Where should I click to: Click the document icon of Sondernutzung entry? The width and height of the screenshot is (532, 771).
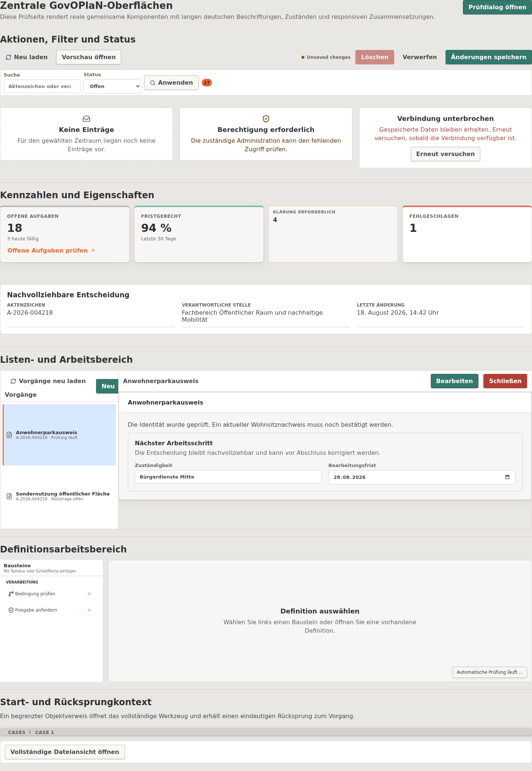click(10, 496)
